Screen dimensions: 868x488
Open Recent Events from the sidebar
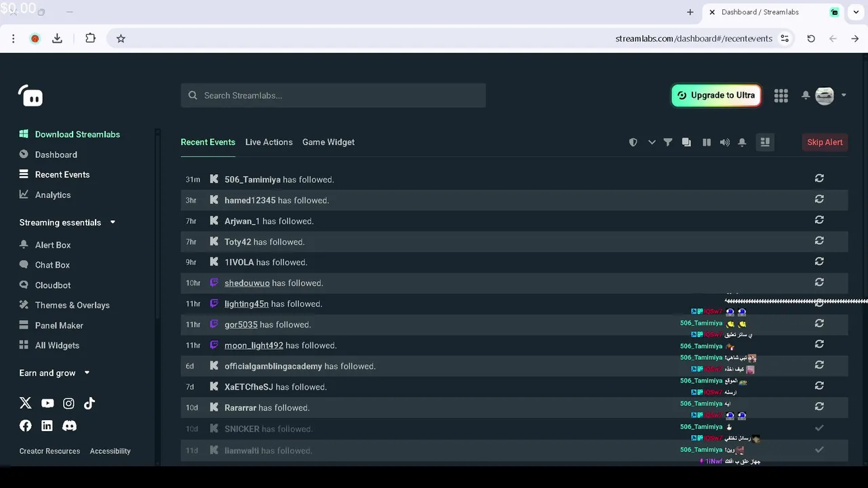[x=54, y=175]
